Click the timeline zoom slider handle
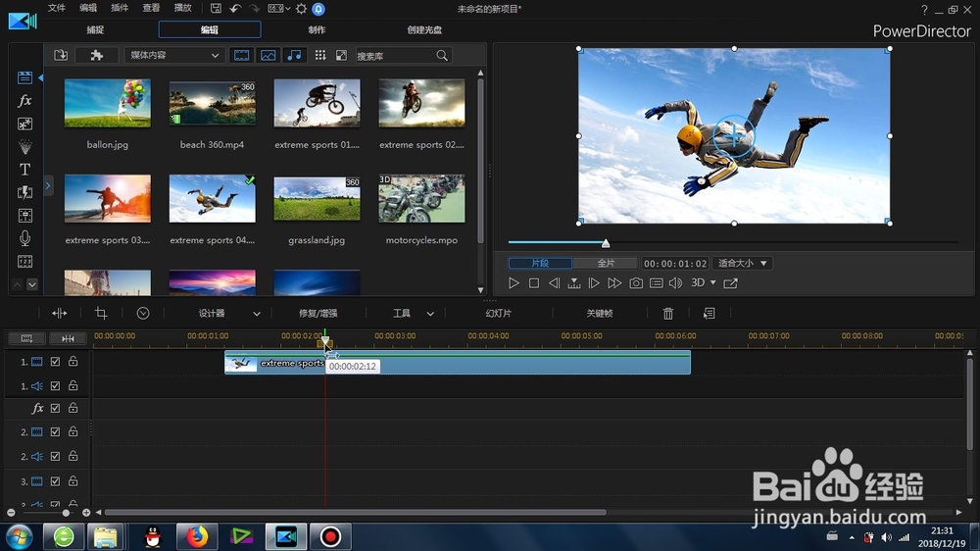The width and height of the screenshot is (980, 551). coord(66,513)
